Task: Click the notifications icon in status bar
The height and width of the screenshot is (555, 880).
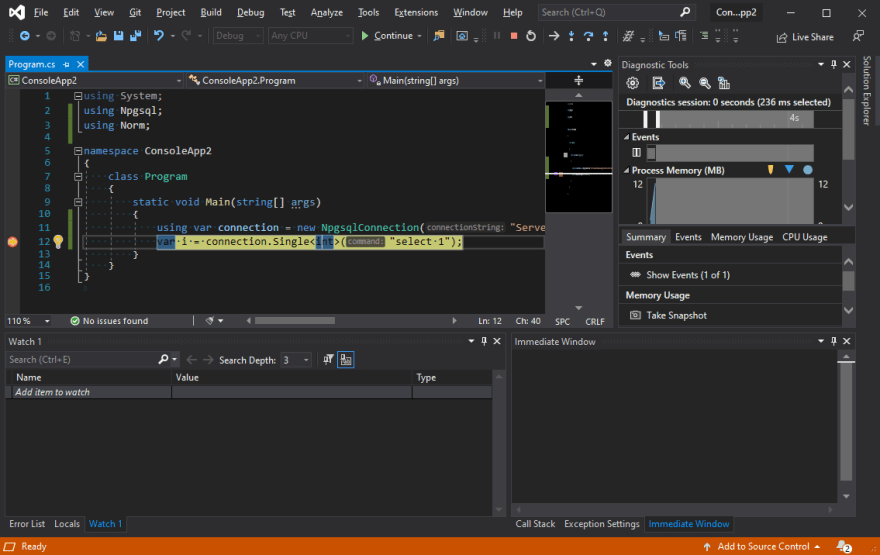Action: pos(844,546)
